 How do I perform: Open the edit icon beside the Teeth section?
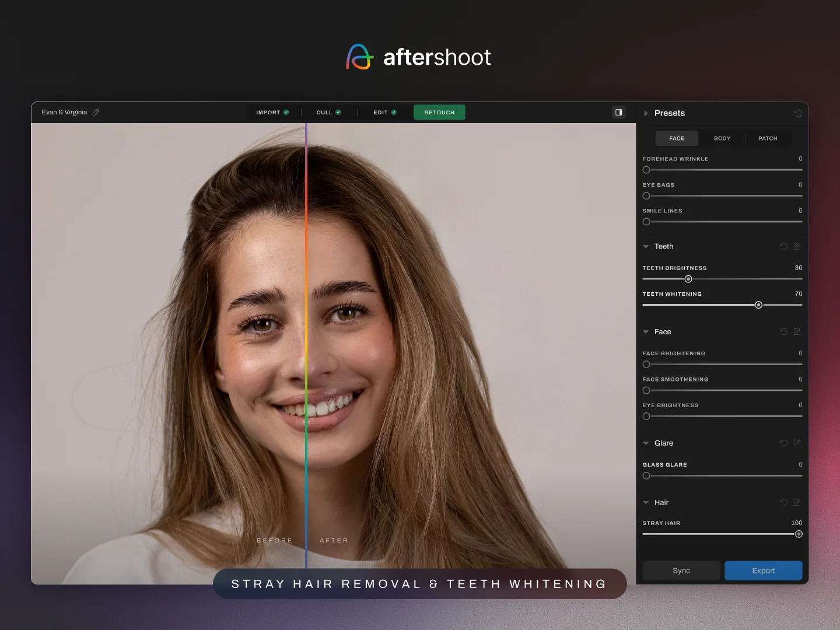[x=797, y=246]
